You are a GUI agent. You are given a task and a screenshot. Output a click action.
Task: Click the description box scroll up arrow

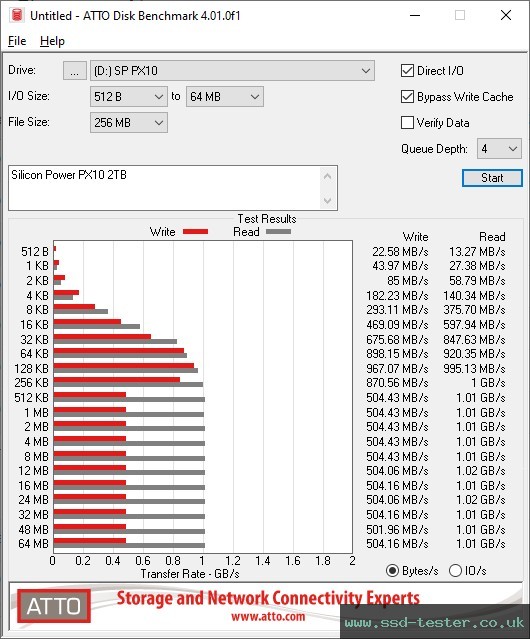[x=328, y=176]
